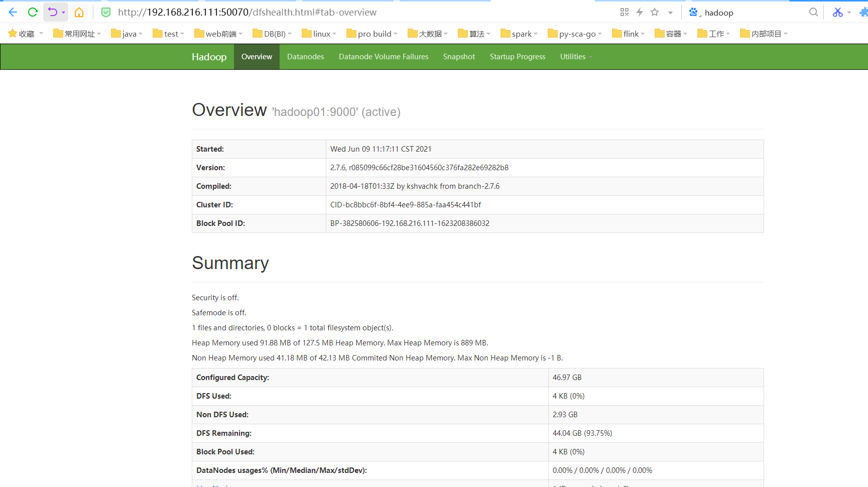The height and width of the screenshot is (487, 868).
Task: Open the Snapshot tab
Action: point(459,57)
